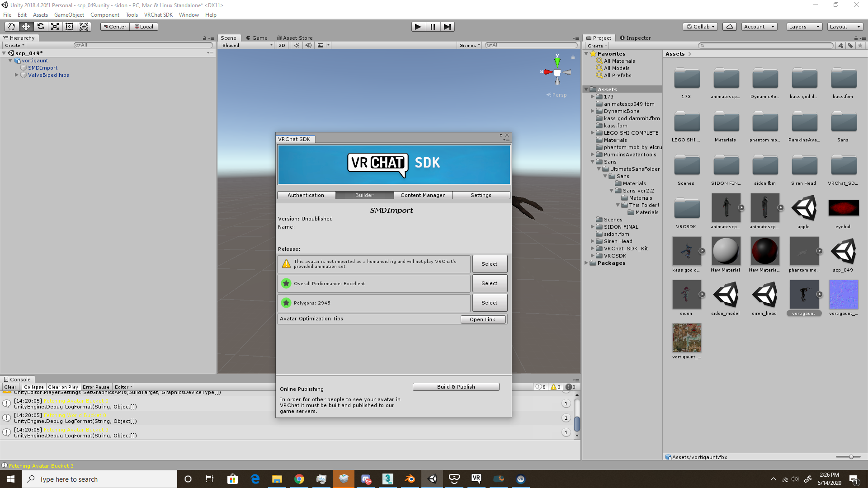Click Select next to Overall Performance
The image size is (868, 488).
(x=490, y=283)
